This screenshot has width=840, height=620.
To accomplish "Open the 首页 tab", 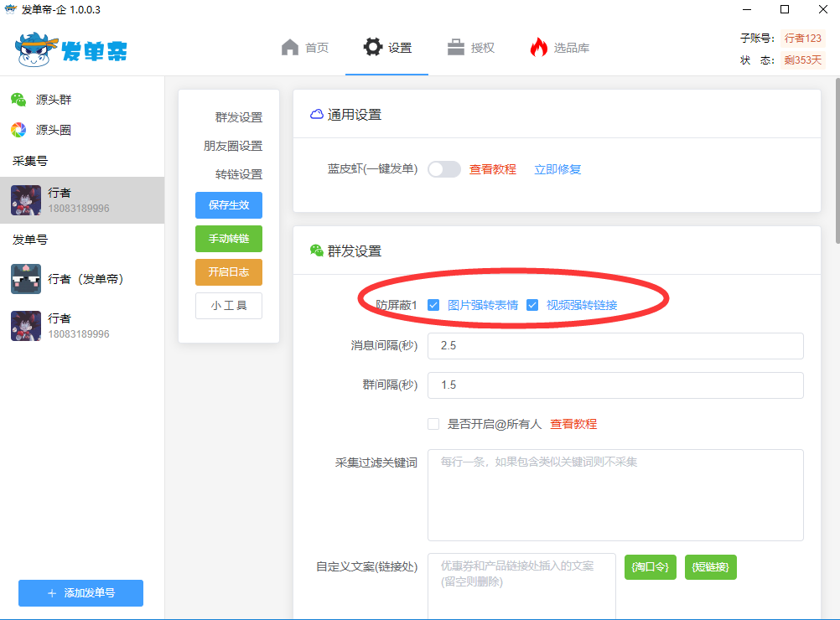I will click(304, 48).
